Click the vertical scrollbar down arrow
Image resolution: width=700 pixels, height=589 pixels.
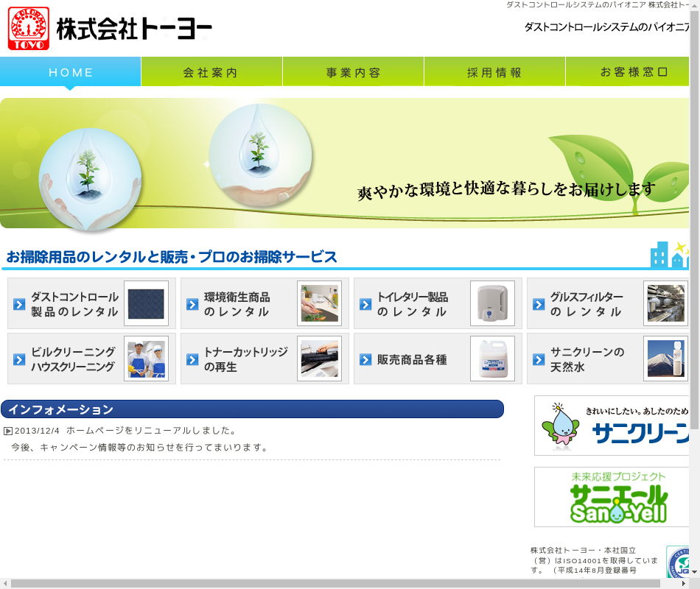coord(695,571)
